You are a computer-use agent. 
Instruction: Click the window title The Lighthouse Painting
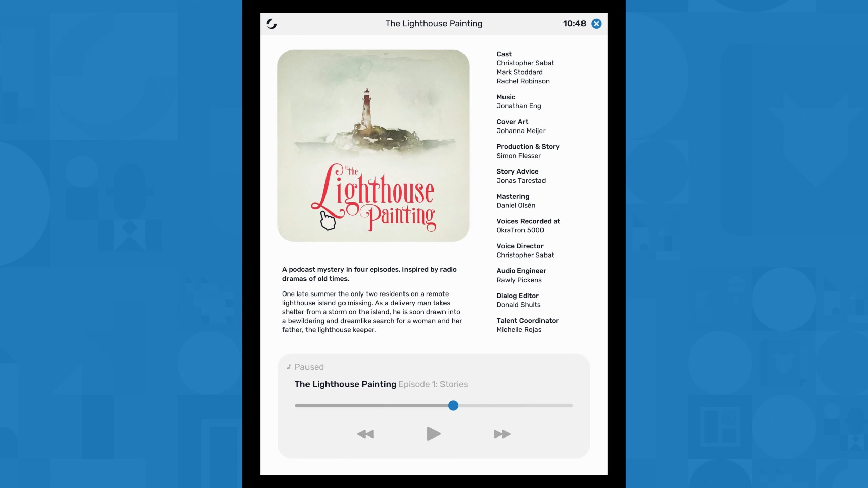point(434,24)
